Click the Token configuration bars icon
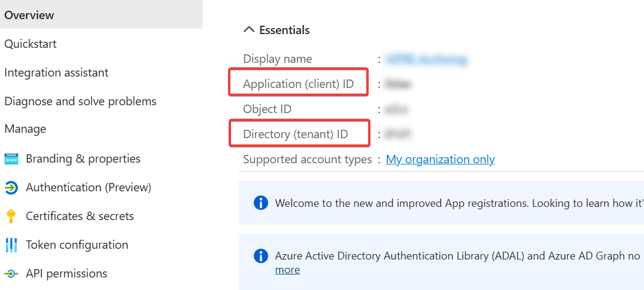The height and width of the screenshot is (290, 644). [x=11, y=245]
